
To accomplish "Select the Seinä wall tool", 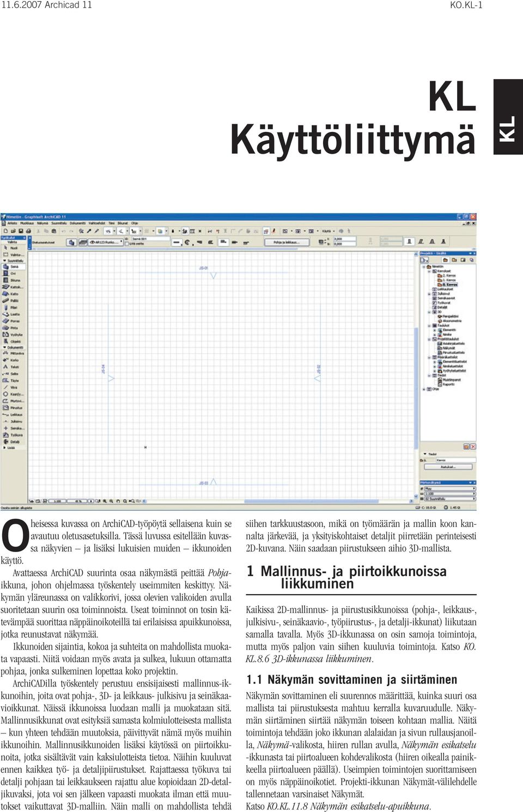I will point(12,267).
